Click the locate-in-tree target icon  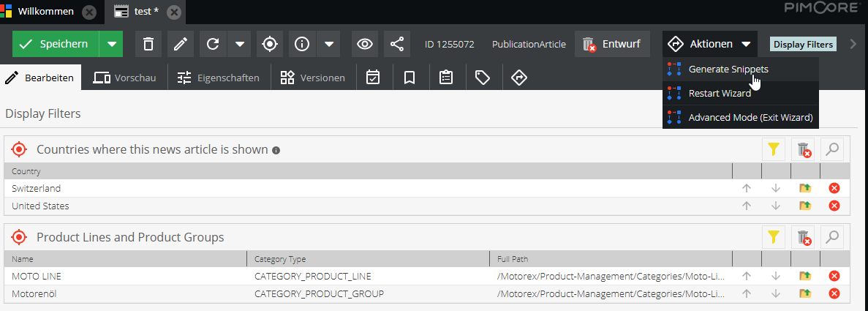point(270,44)
